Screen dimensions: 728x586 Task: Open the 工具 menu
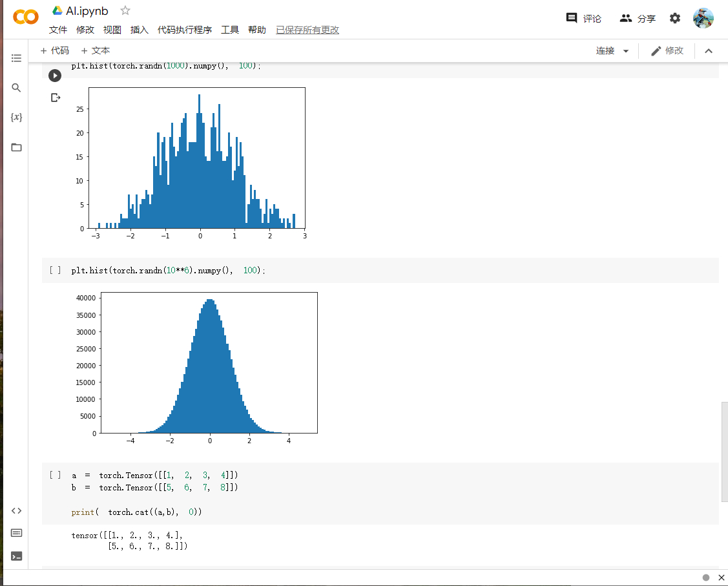tap(230, 30)
